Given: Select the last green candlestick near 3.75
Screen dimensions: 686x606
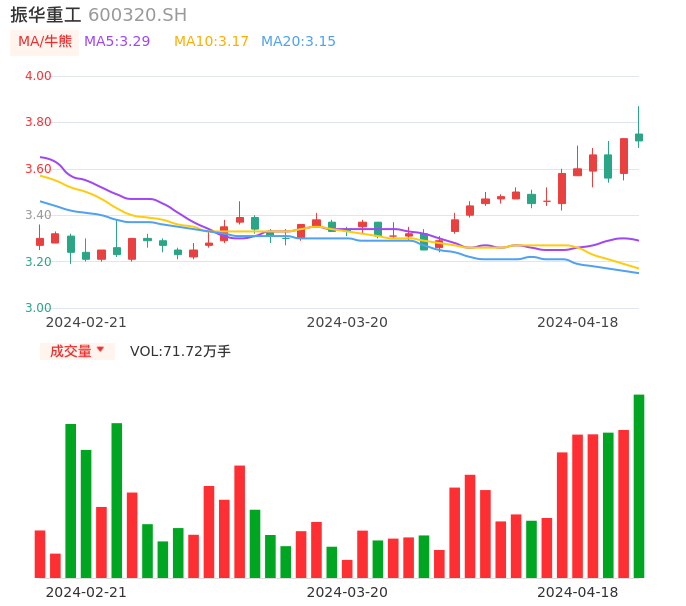Looking at the screenshot, I should tap(639, 137).
